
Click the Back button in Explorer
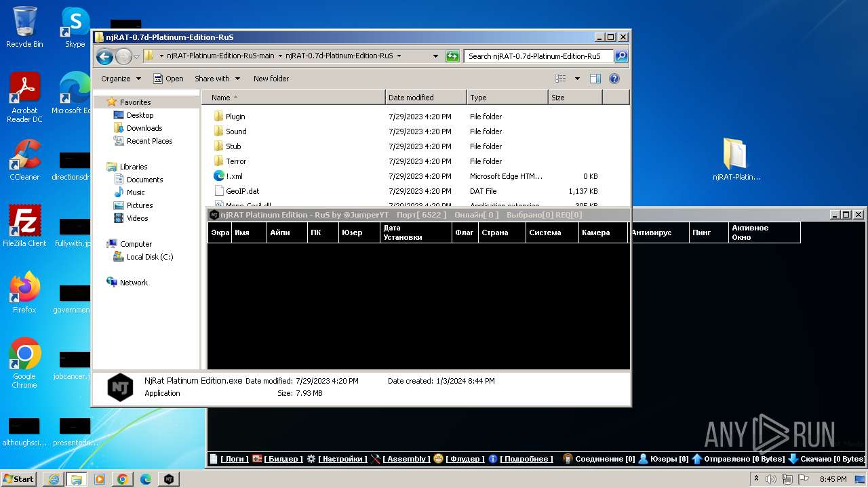pos(104,56)
